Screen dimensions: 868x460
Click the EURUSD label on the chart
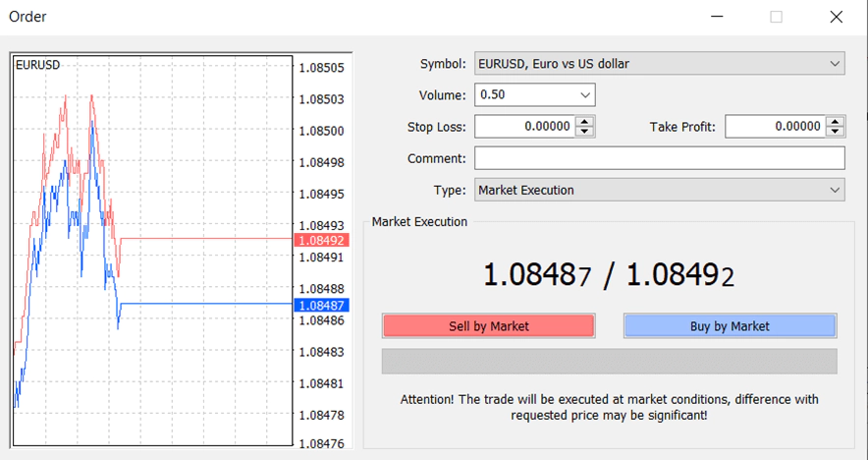click(x=37, y=65)
